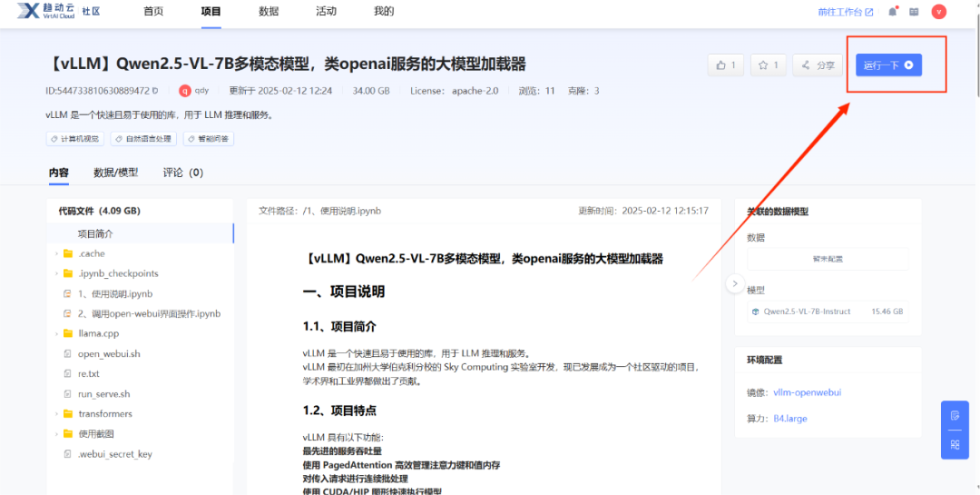The image size is (980, 495).
Task: Open 数据 in top navigation
Action: click(x=269, y=11)
